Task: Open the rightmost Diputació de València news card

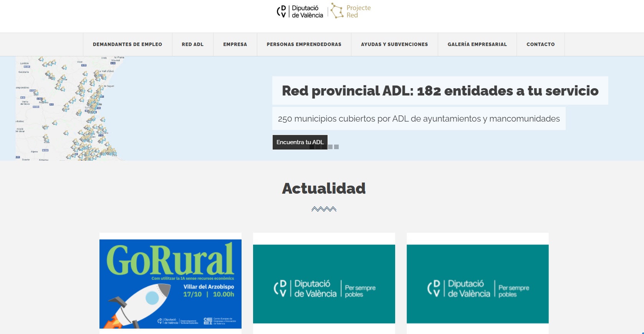Action: pyautogui.click(x=477, y=284)
